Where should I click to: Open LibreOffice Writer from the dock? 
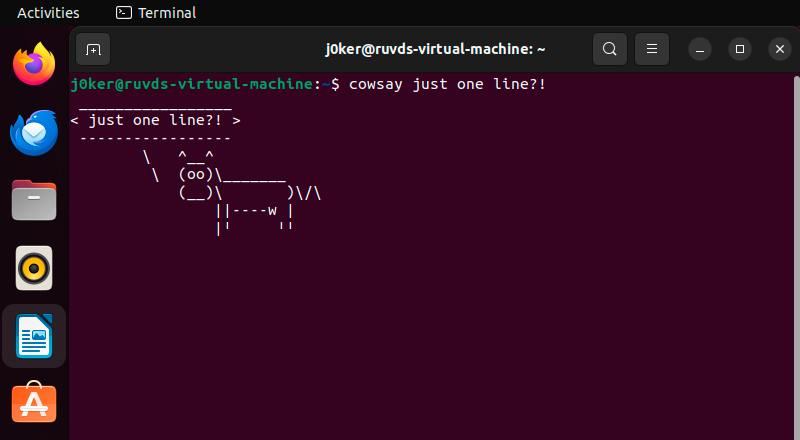coord(34,336)
